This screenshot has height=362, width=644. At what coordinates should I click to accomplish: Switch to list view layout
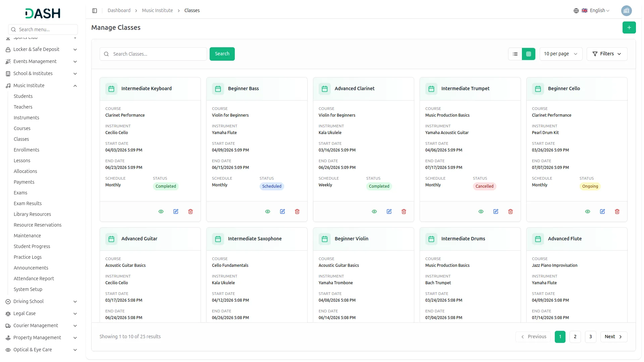coord(515,54)
